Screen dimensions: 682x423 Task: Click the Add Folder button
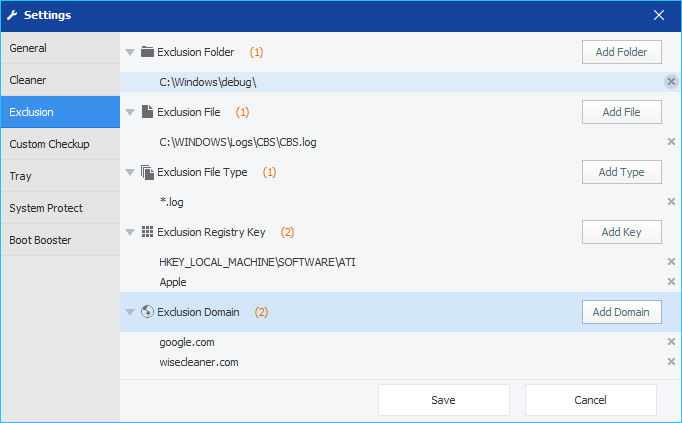pos(622,52)
